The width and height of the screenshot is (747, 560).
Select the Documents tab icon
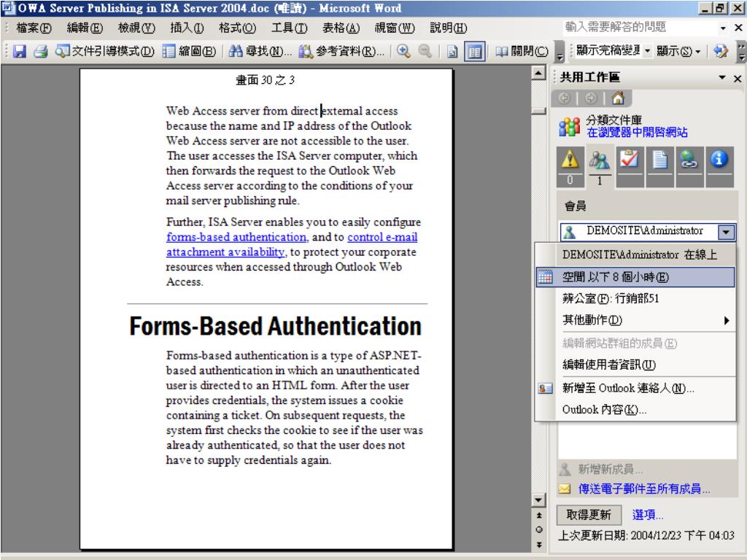click(659, 167)
